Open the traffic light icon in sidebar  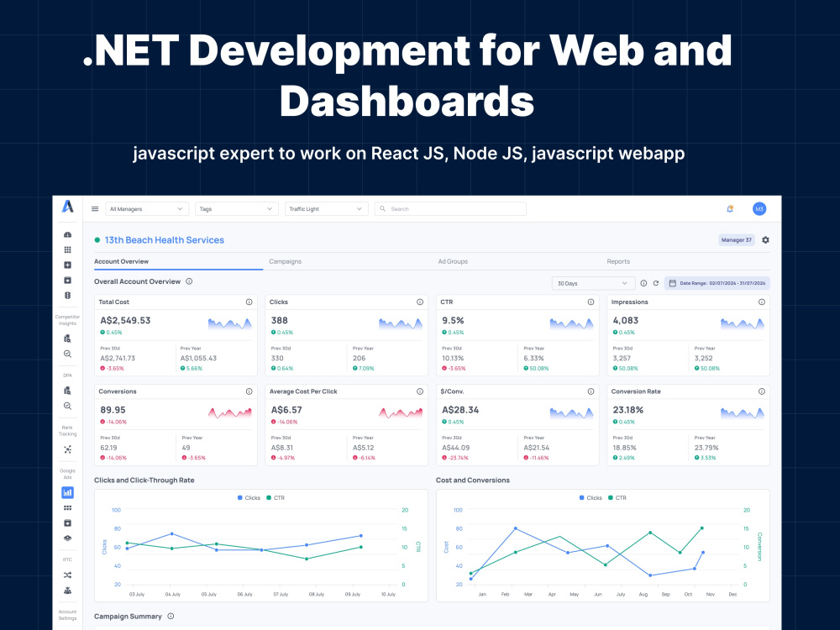(x=67, y=295)
